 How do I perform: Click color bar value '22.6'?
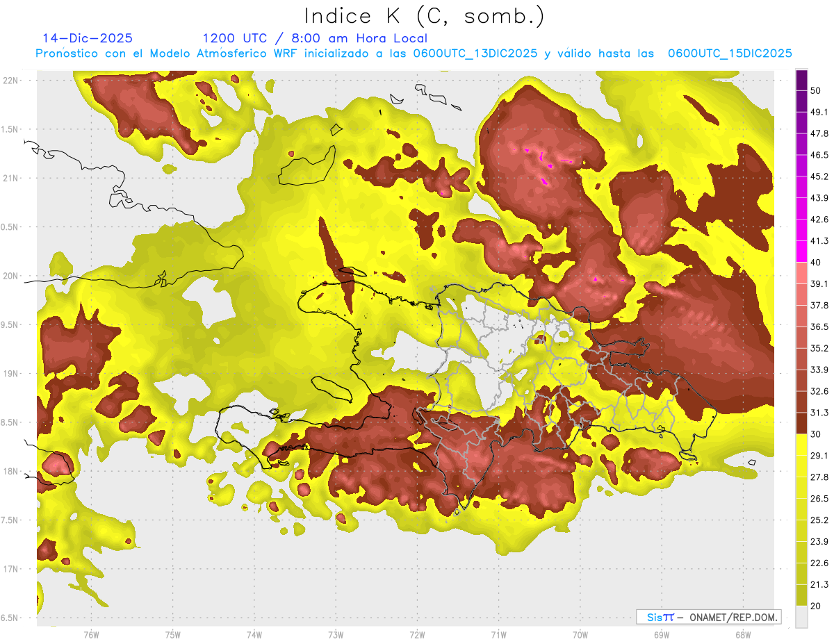coord(819,563)
